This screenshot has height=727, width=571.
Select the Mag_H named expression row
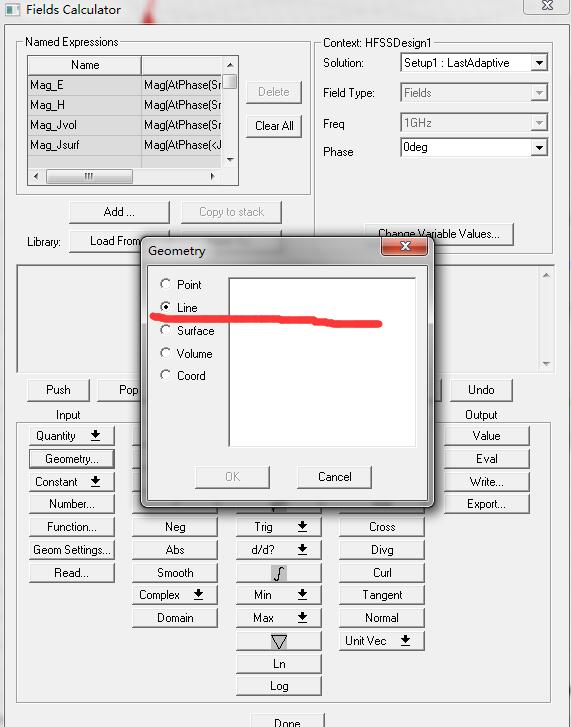click(124, 105)
